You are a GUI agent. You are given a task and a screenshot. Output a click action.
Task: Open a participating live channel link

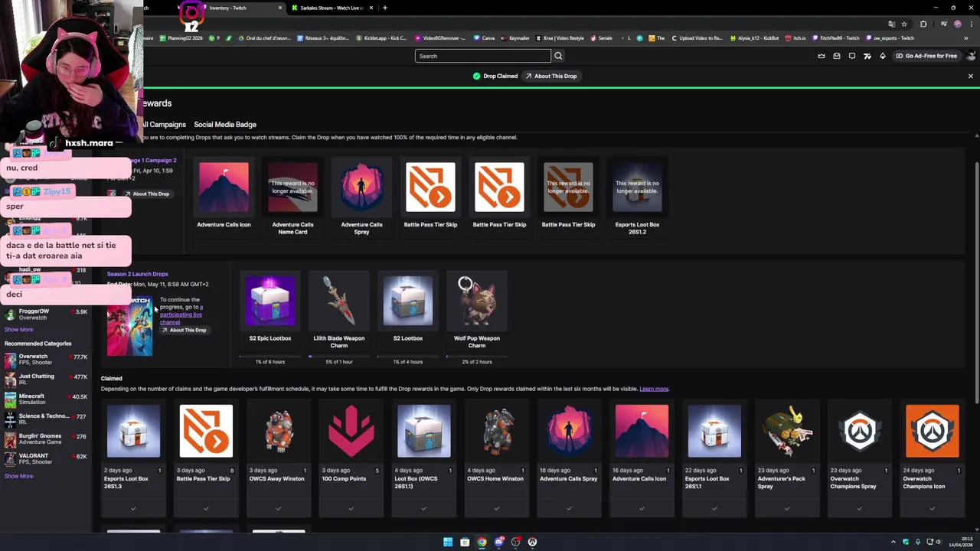pos(183,315)
